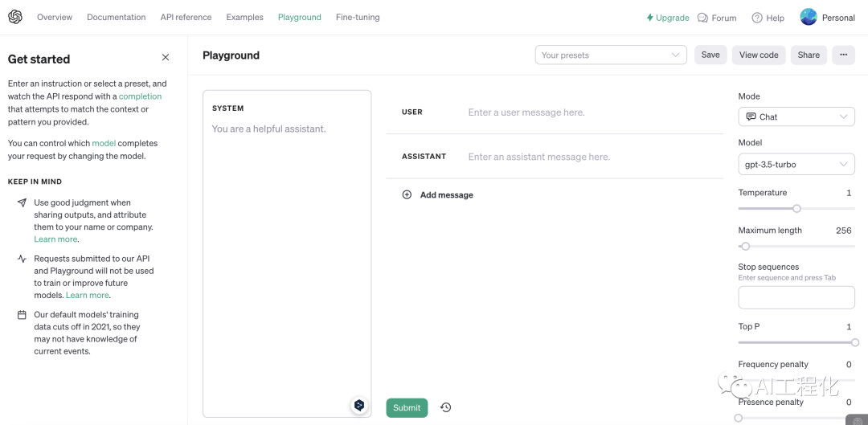Switch to the Fine-tuning tab
The width and height of the screenshot is (868, 425).
(x=358, y=17)
